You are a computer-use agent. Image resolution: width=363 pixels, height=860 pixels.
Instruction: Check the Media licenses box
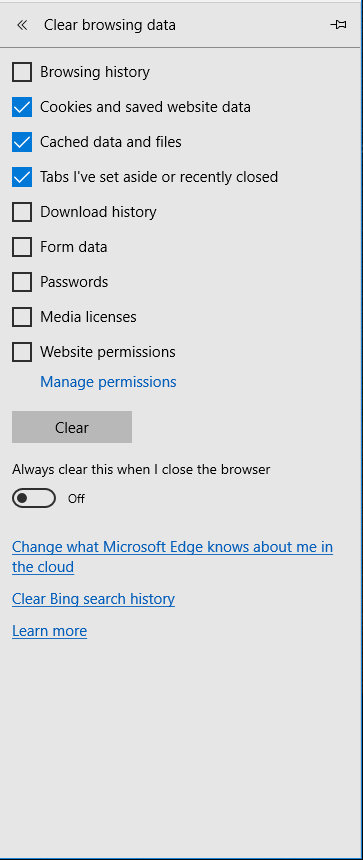click(x=22, y=317)
